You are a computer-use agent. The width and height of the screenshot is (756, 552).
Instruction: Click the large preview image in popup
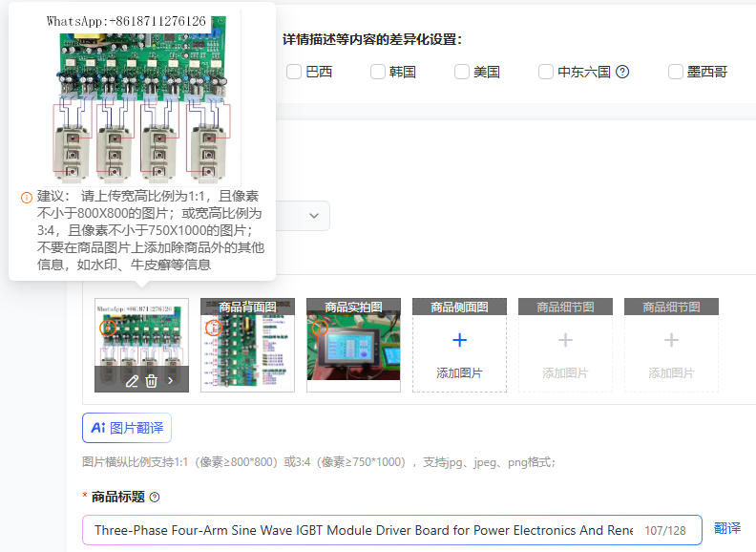(140, 98)
